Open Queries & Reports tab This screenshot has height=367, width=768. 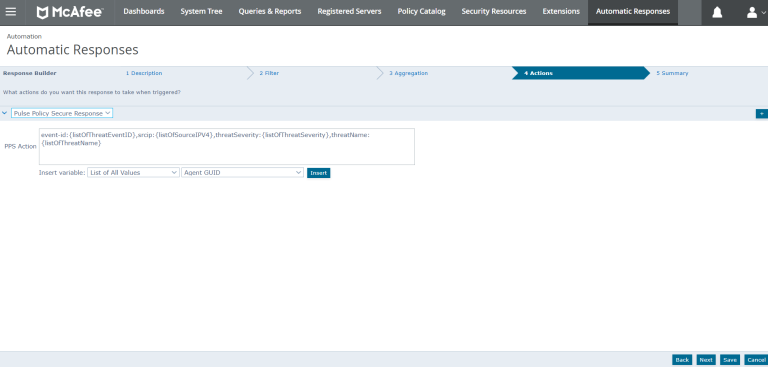pos(270,11)
